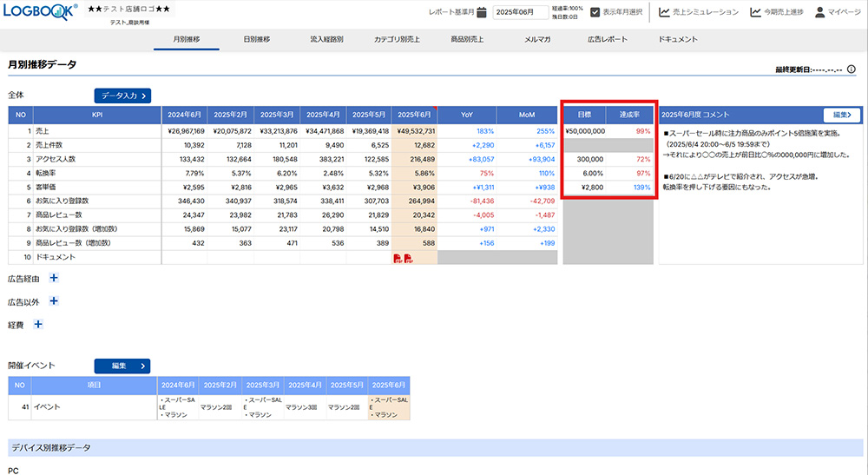Expand the 経費 section
This screenshot has height=475, width=868.
tap(38, 324)
